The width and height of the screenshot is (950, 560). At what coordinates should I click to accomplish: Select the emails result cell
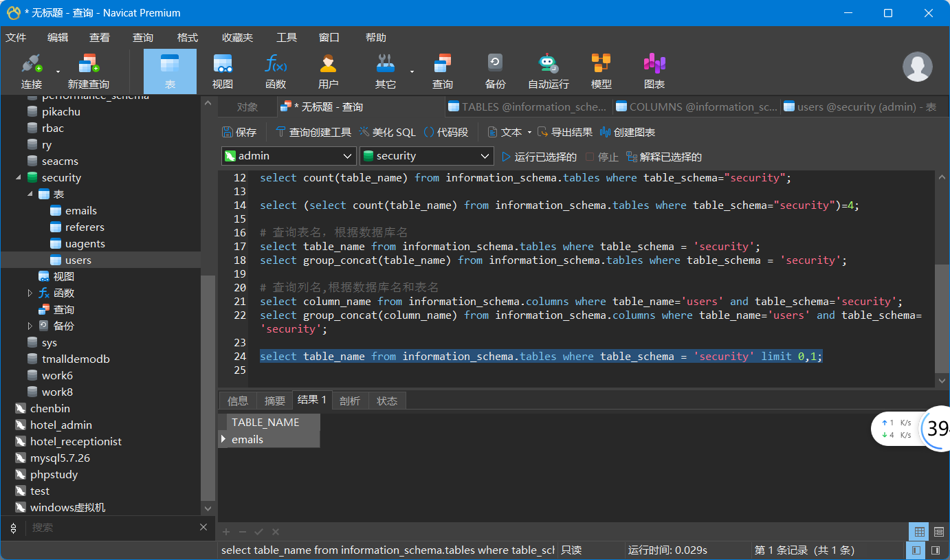(274, 439)
